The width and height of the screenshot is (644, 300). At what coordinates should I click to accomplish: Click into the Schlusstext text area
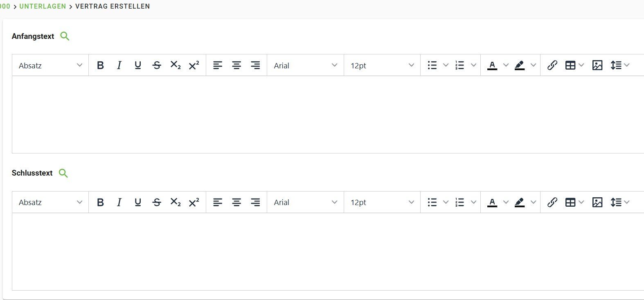pos(327,251)
